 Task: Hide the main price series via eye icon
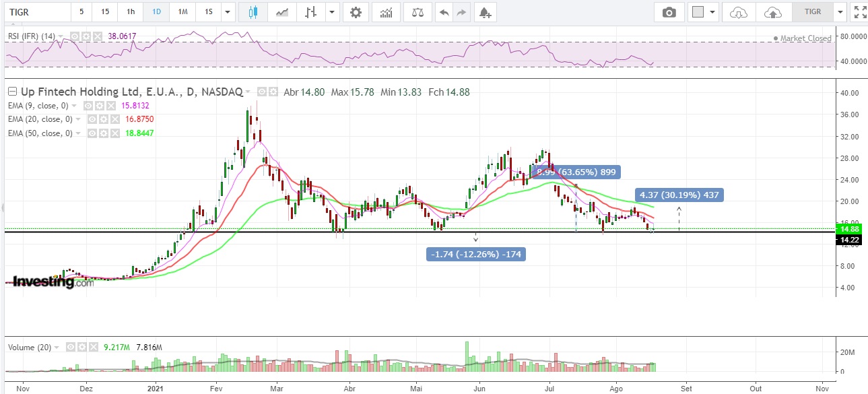[262, 92]
